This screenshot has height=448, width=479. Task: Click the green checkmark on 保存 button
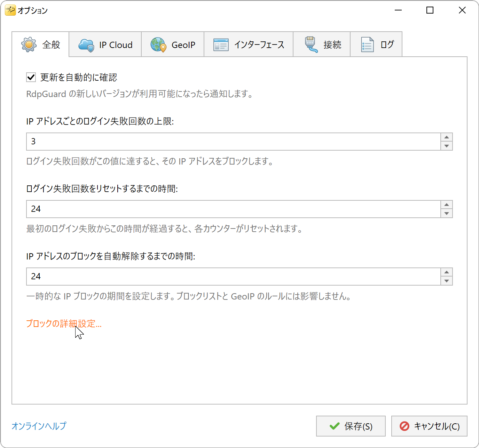(x=335, y=426)
